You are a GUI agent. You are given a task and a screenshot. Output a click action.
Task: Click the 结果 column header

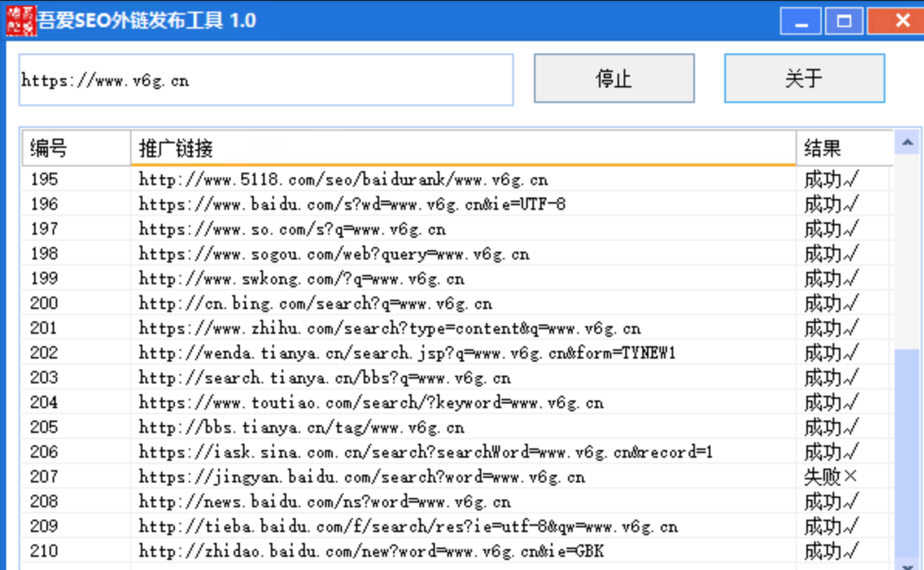(844, 148)
